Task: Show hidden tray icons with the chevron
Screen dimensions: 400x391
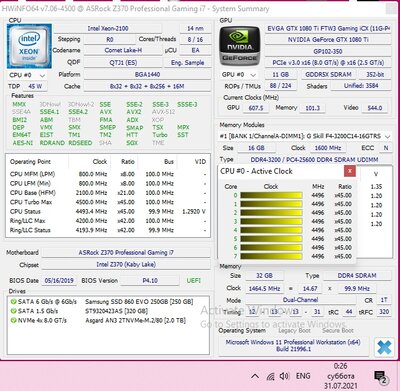Action: click(x=255, y=376)
